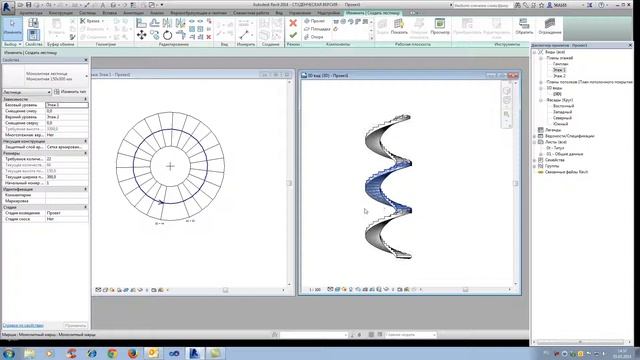Image resolution: width=640 pixels, height=360 pixels.
Task: Expand the Groups node in Project Browser
Action: click(534, 166)
